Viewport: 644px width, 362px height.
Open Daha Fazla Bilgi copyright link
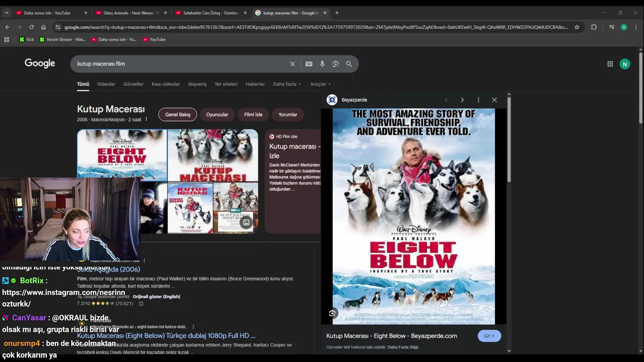(403, 347)
